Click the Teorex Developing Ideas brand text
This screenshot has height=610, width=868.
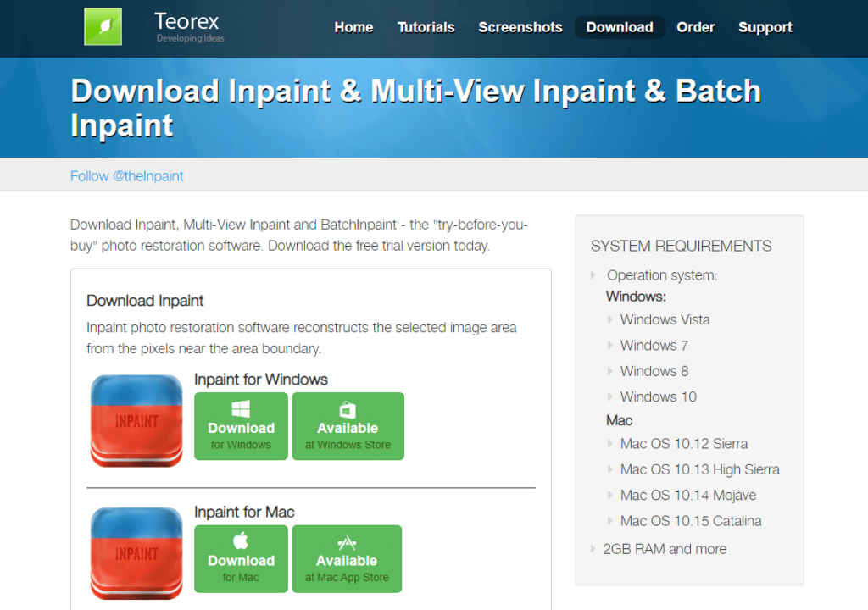pos(189,28)
